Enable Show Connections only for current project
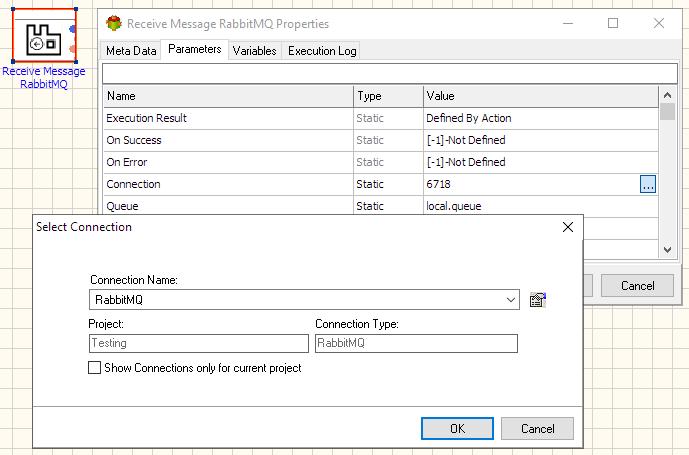The image size is (689, 455). pyautogui.click(x=94, y=368)
